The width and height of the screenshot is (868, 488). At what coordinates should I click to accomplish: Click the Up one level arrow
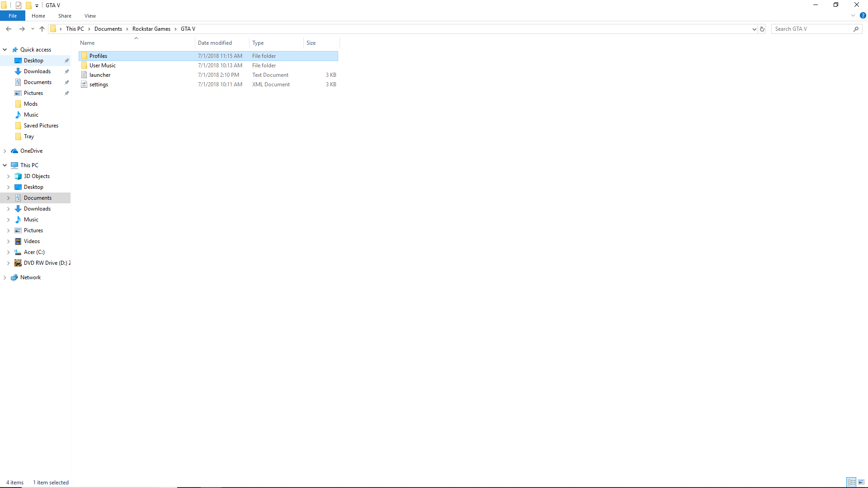click(42, 29)
